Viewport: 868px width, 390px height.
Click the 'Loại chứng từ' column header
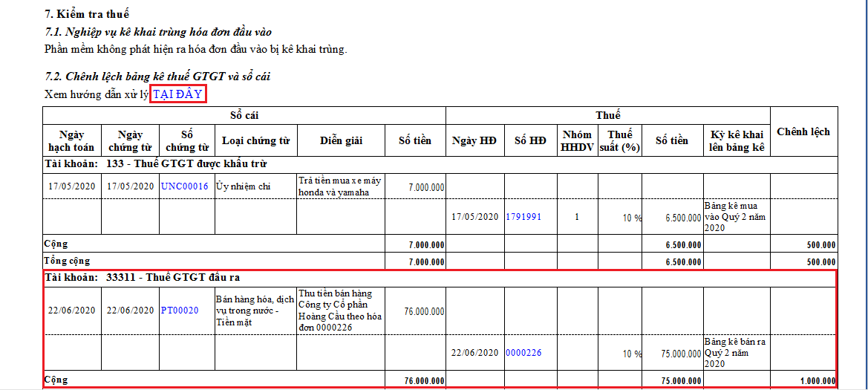pos(255,140)
